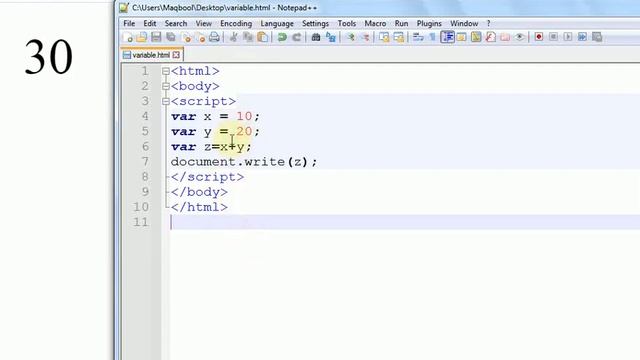
Task: Undo with the green arrow icon
Action: 282,37
